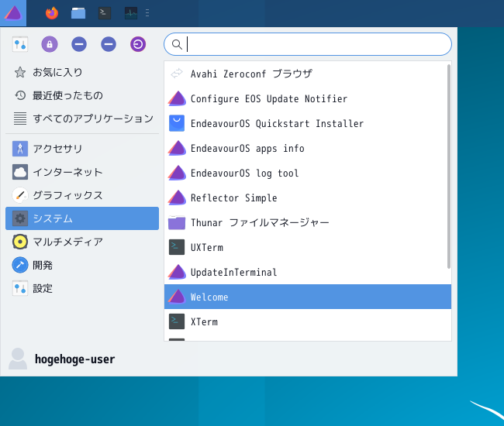Screen dimensions: 504x426
Task: Click the EndeavourOS log tool icon
Action: click(x=177, y=173)
